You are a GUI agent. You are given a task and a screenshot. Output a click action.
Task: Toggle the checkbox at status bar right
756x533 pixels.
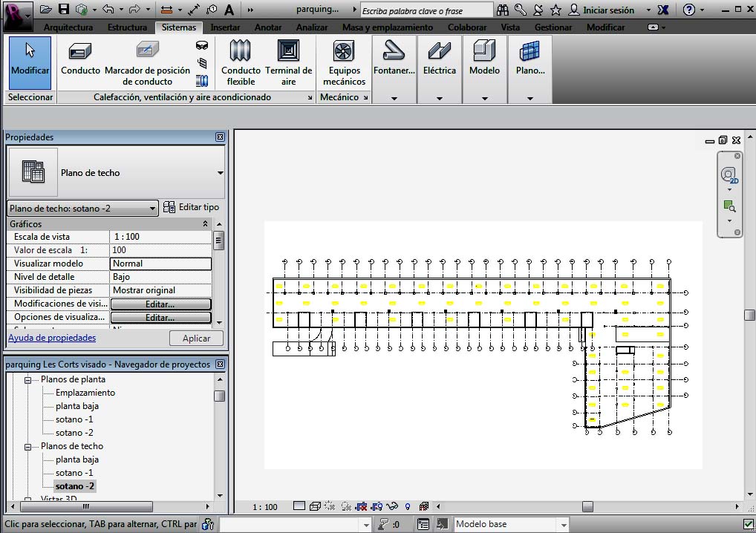pos(749,524)
